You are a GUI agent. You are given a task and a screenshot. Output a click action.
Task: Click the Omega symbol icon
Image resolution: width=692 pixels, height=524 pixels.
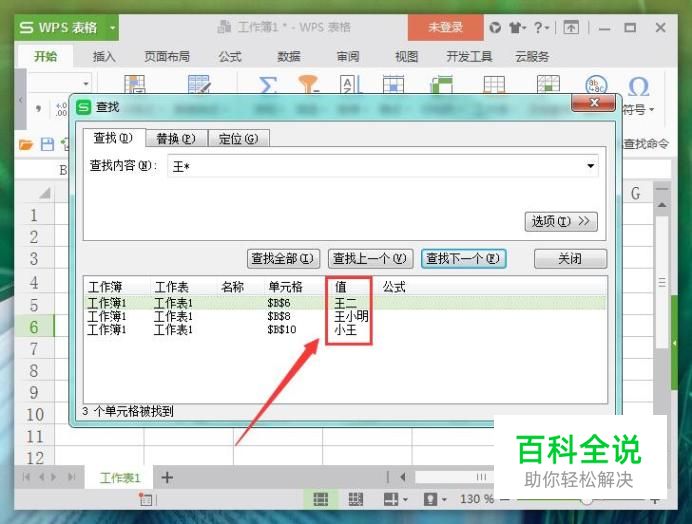coord(638,86)
